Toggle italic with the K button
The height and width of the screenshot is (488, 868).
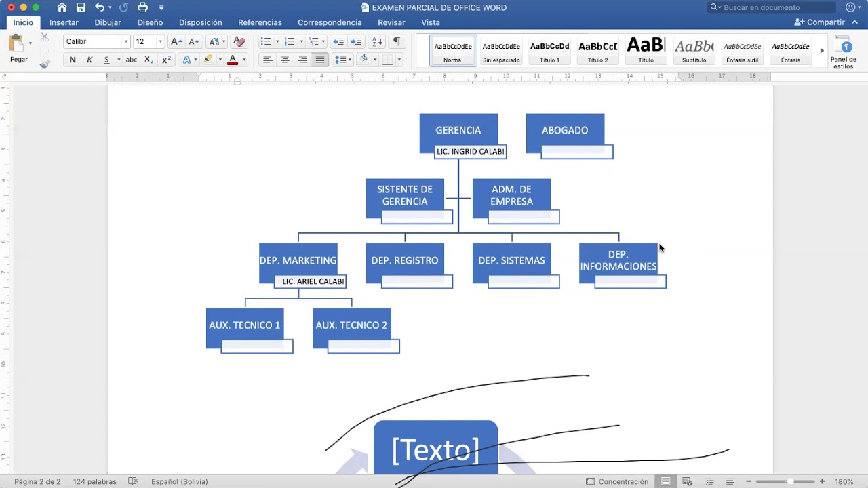90,60
